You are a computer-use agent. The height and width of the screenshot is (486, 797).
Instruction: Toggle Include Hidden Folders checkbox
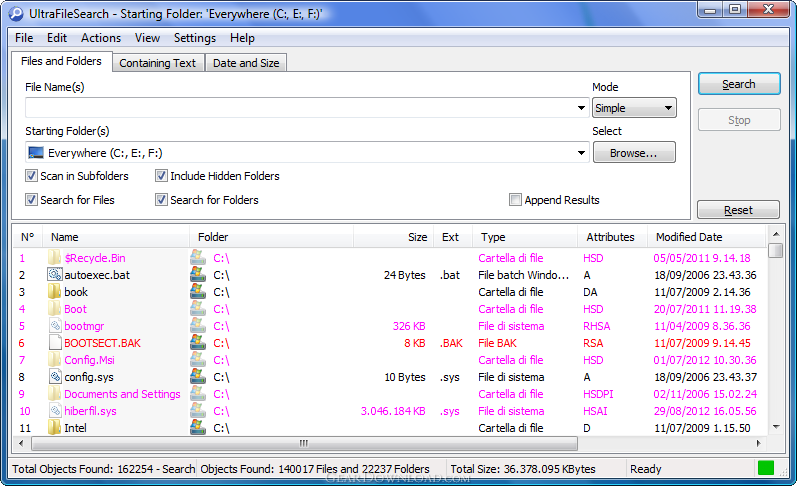coord(161,176)
